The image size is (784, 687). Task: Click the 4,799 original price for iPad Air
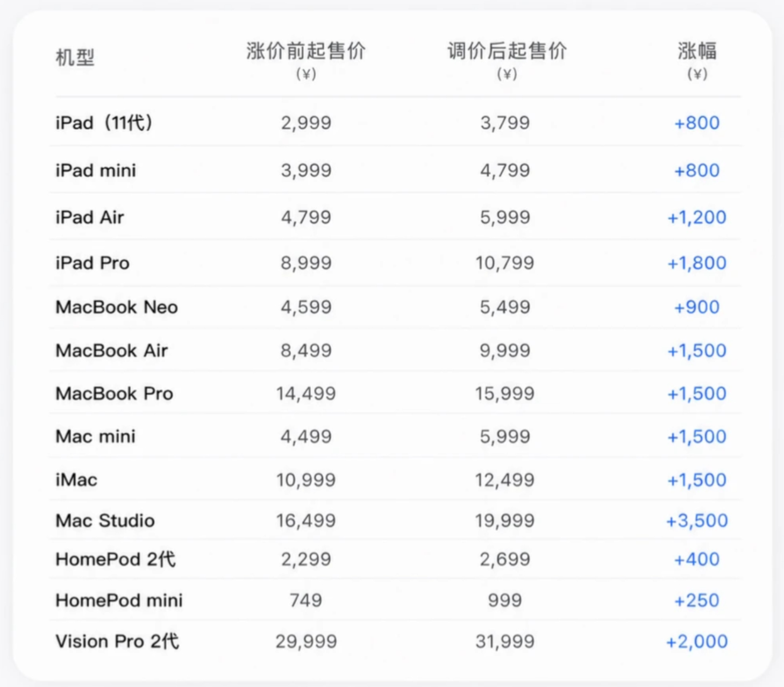click(x=306, y=217)
